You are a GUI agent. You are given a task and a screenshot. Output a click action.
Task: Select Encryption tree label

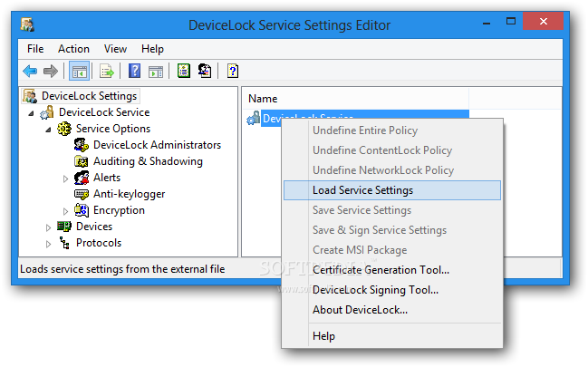(x=119, y=210)
